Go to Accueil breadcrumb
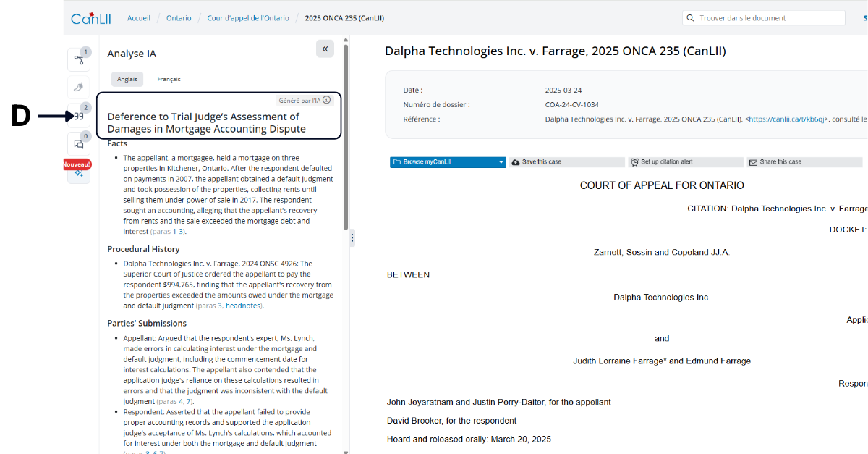This screenshot has height=454, width=868. (x=139, y=18)
